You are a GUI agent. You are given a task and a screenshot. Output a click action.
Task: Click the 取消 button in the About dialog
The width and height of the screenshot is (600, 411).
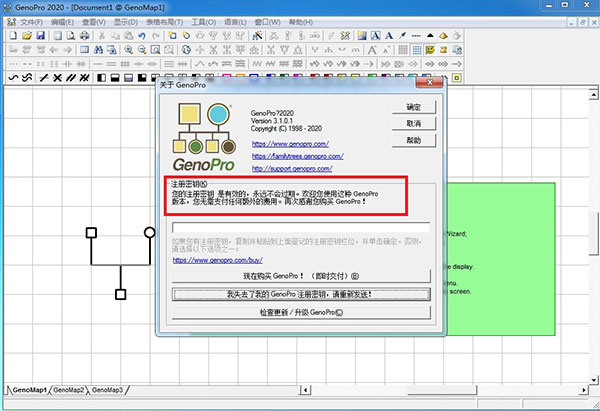[414, 124]
